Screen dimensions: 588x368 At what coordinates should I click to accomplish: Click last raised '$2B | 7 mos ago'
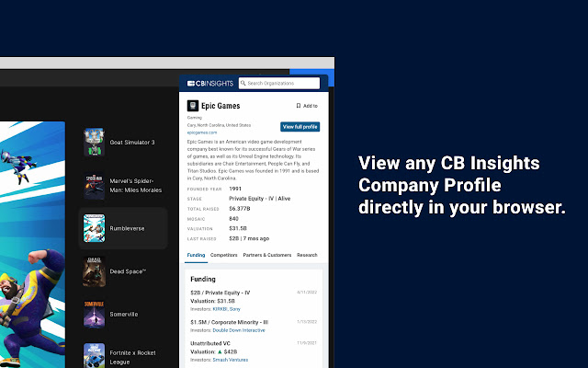(249, 238)
